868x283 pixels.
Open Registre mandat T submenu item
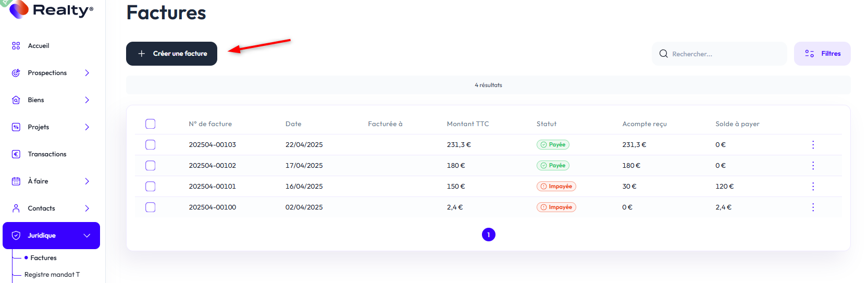click(52, 275)
